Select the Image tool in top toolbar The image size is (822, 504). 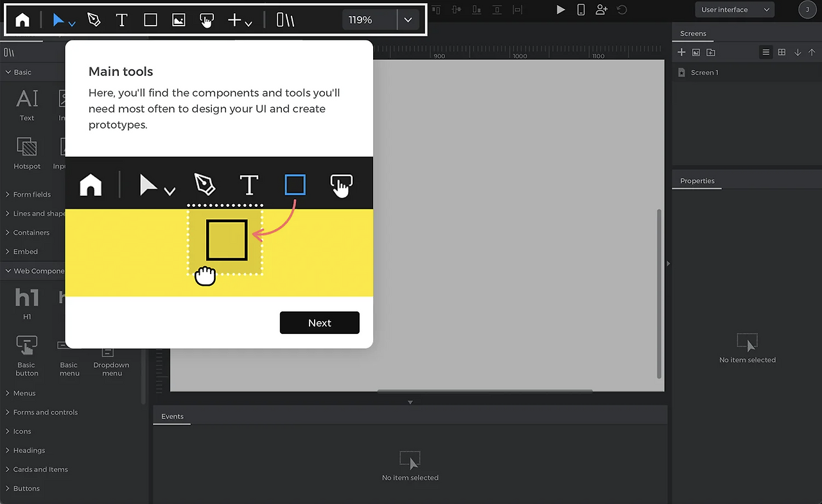[179, 20]
